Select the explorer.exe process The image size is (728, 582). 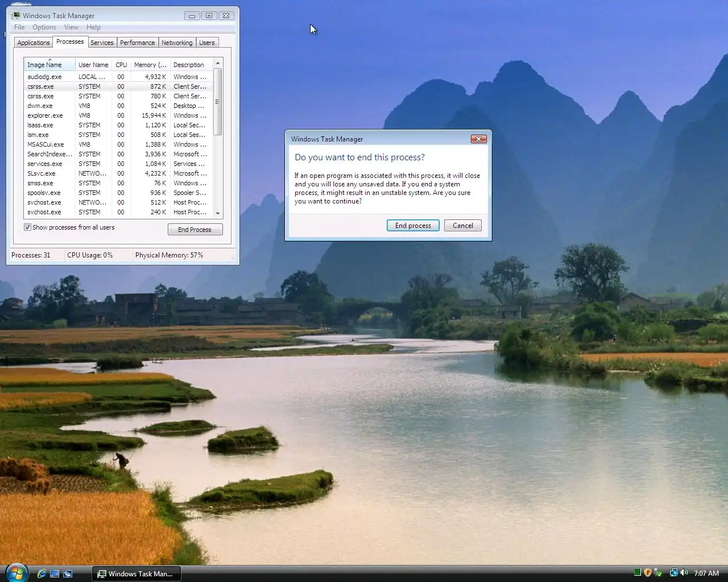click(x=118, y=115)
